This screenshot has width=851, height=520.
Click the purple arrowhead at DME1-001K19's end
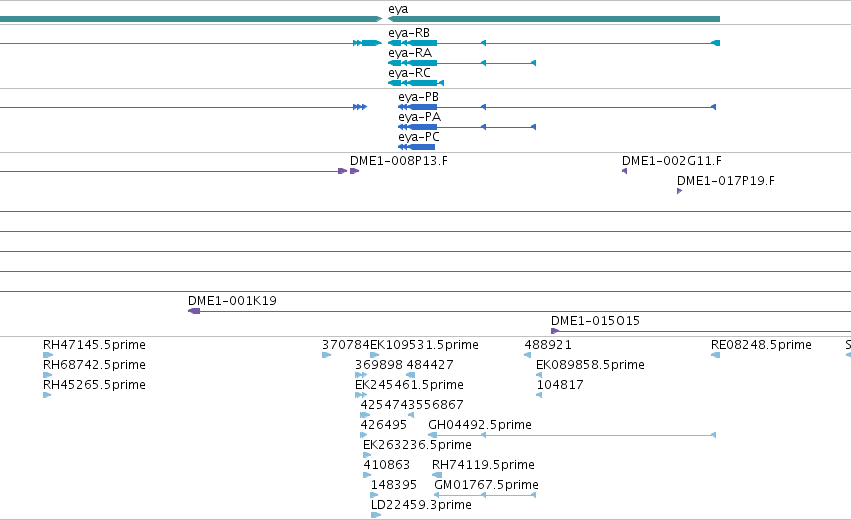(194, 311)
